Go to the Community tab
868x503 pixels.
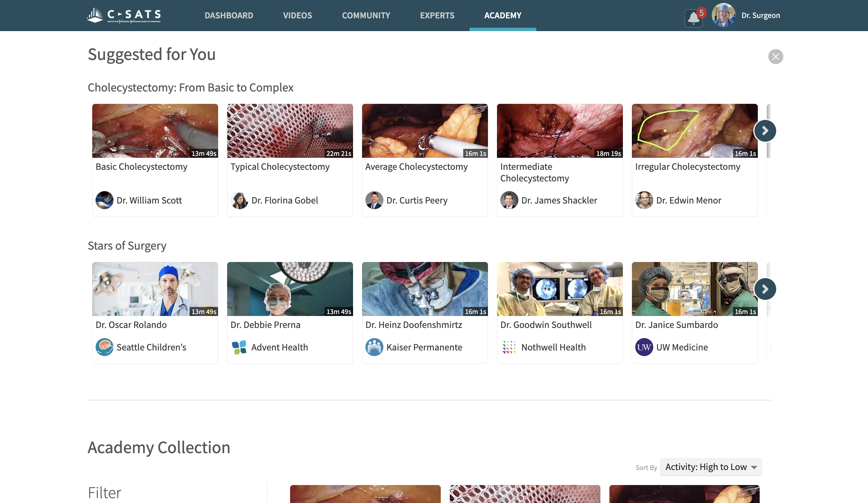click(x=366, y=15)
